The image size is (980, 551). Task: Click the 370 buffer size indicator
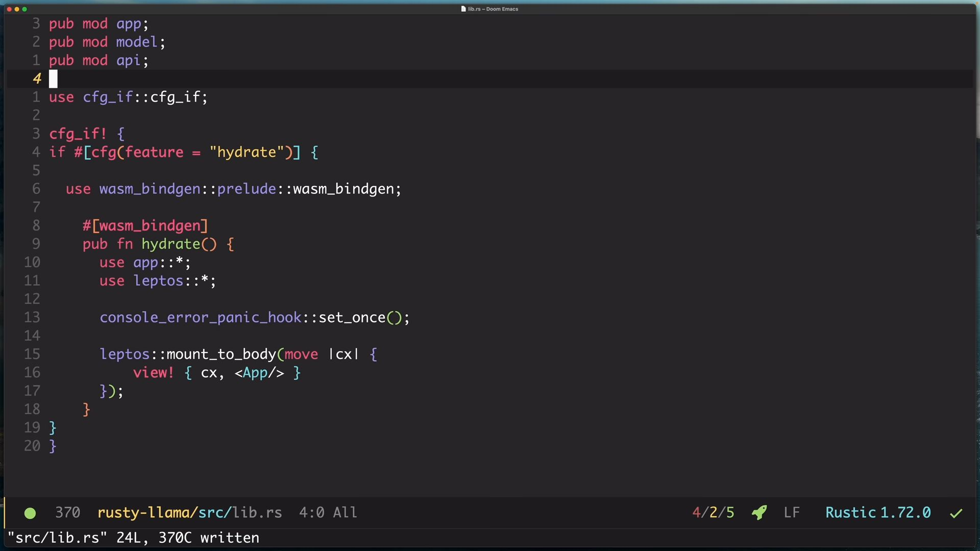click(67, 512)
